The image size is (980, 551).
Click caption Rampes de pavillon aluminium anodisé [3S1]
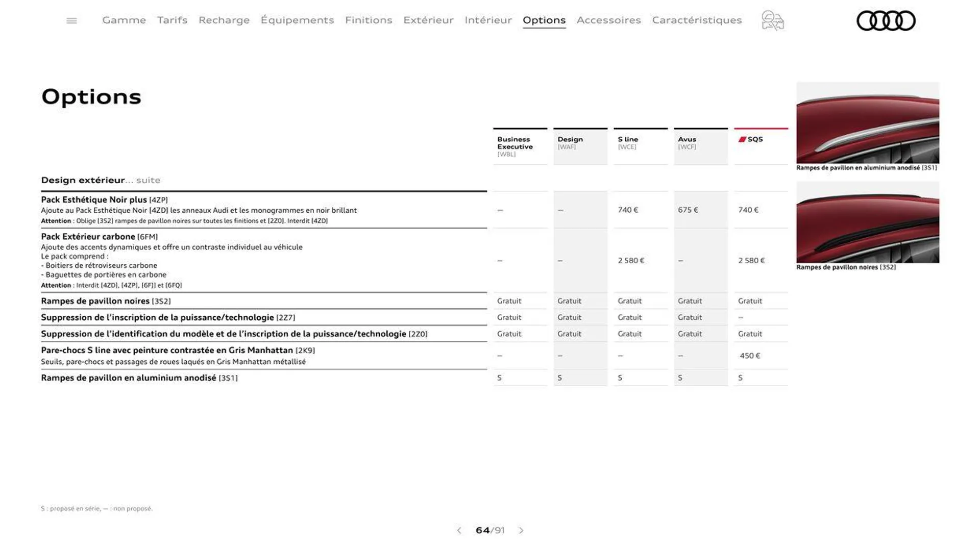tap(867, 167)
